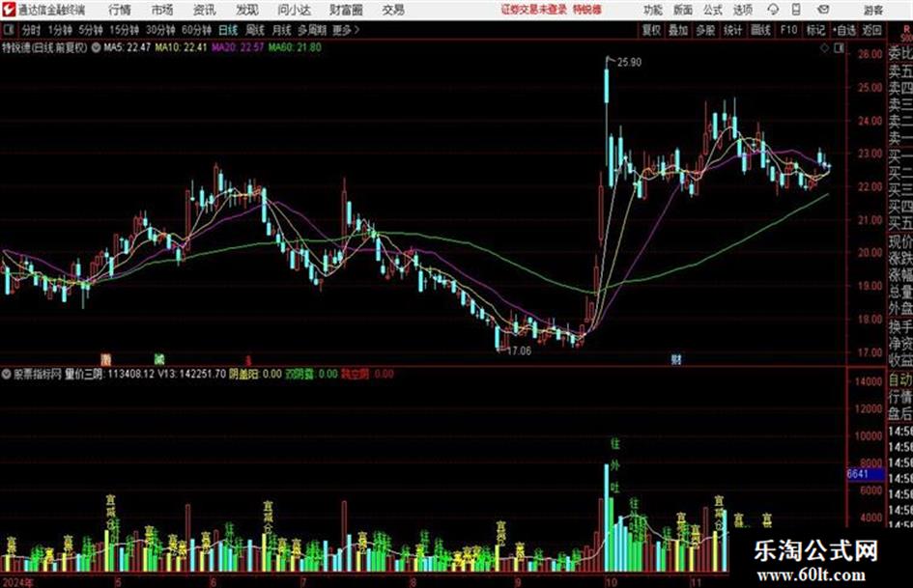Screen dimensions: 913x588
Task: Open the 发现 menu
Action: 246,10
